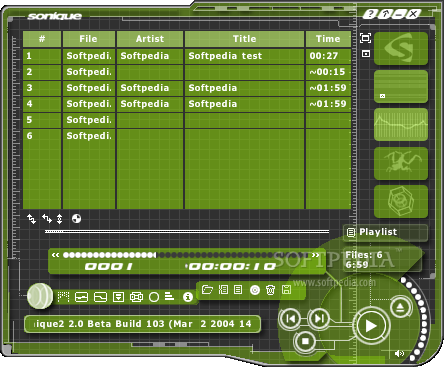Click the sonique logo title text
The image size is (444, 367).
tap(55, 16)
